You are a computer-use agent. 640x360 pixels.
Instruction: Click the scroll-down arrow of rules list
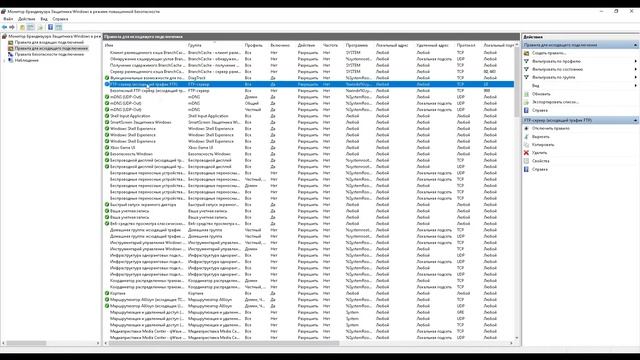[517, 338]
